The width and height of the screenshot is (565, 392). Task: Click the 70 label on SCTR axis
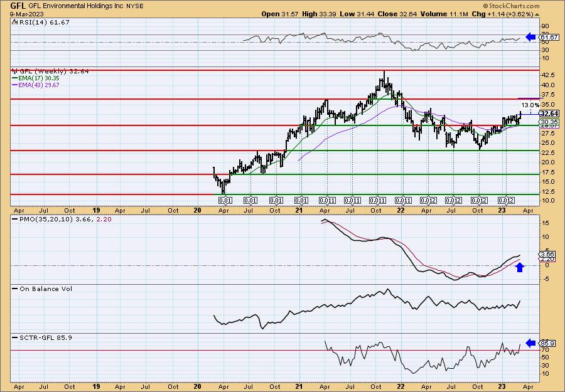(545, 349)
